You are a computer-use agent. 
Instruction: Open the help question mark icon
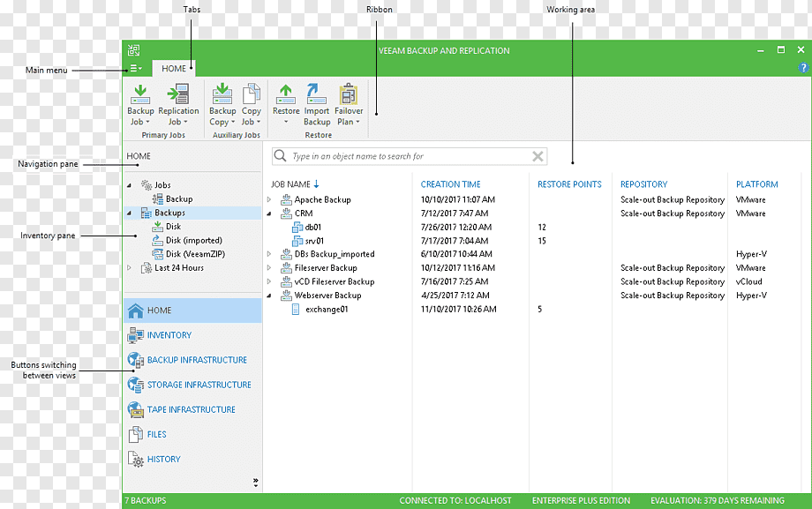(803, 68)
